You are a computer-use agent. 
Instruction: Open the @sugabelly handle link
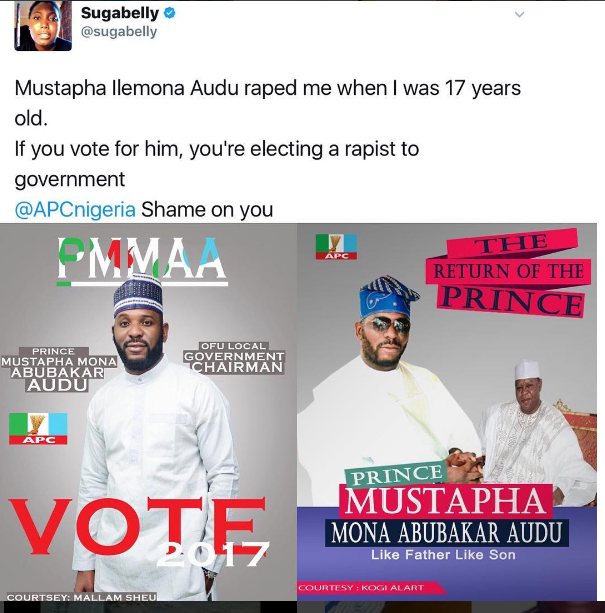[118, 33]
